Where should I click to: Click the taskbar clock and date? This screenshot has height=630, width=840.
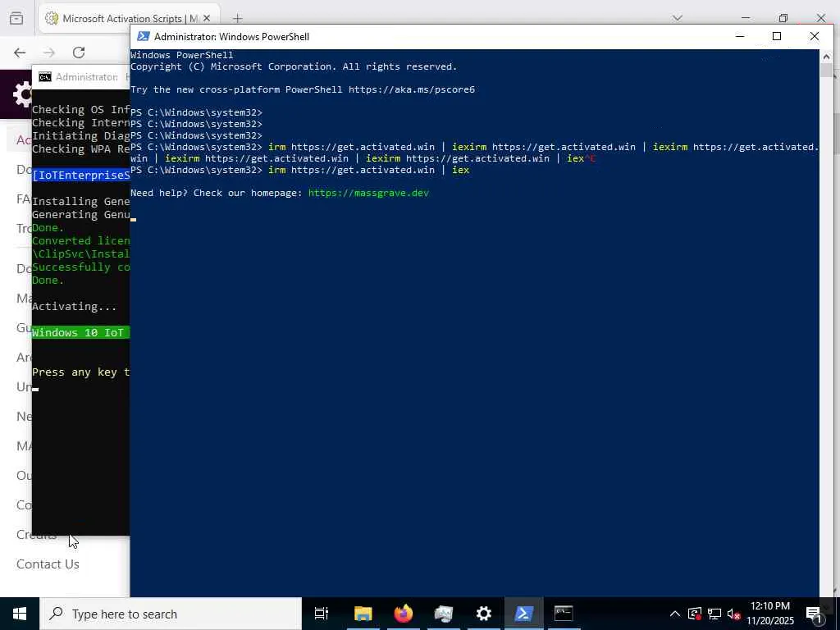(770, 614)
